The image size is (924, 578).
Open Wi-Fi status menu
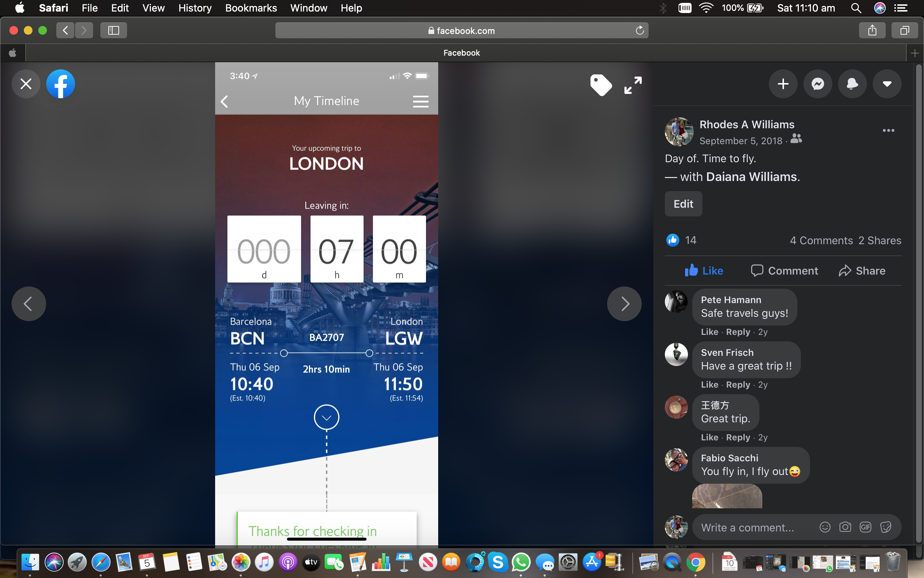706,8
